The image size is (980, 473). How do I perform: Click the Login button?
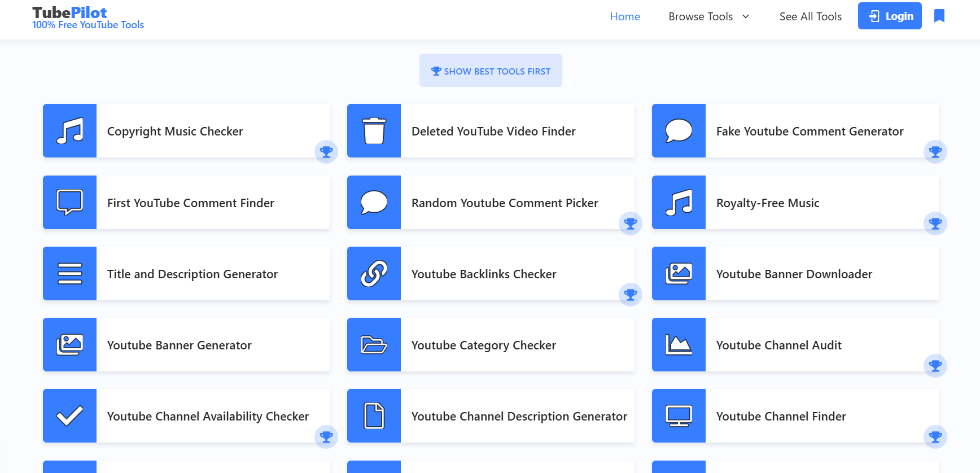[890, 16]
